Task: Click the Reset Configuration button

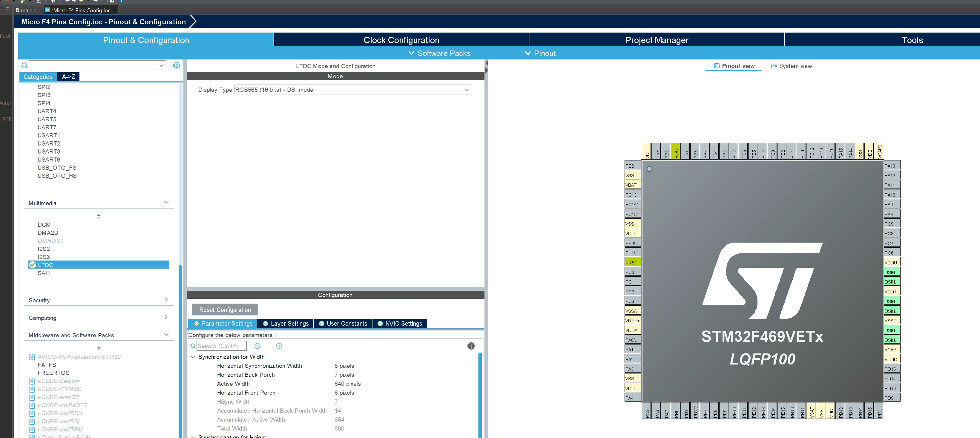Action: coord(225,310)
